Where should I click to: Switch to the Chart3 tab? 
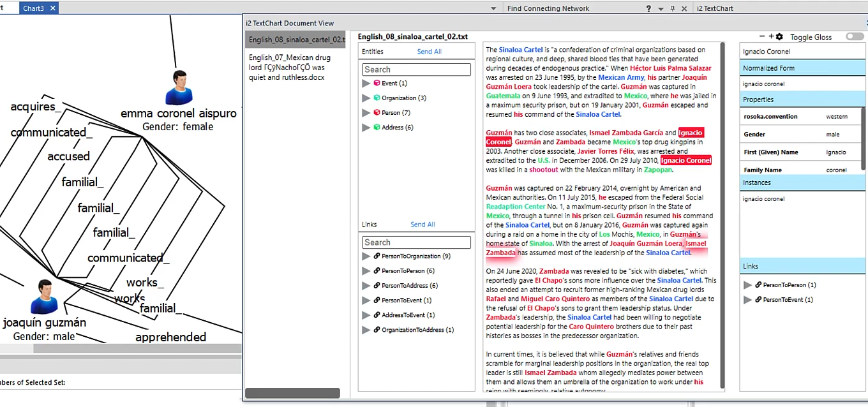pyautogui.click(x=34, y=8)
